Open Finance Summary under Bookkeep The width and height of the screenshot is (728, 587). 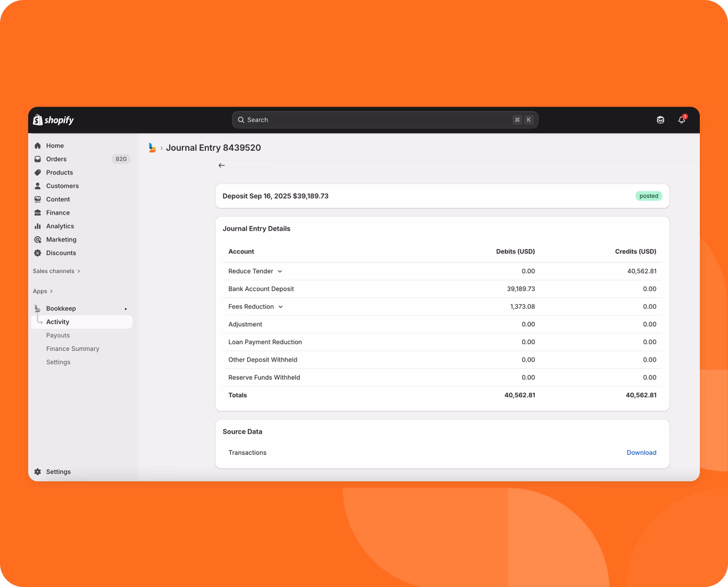(73, 348)
